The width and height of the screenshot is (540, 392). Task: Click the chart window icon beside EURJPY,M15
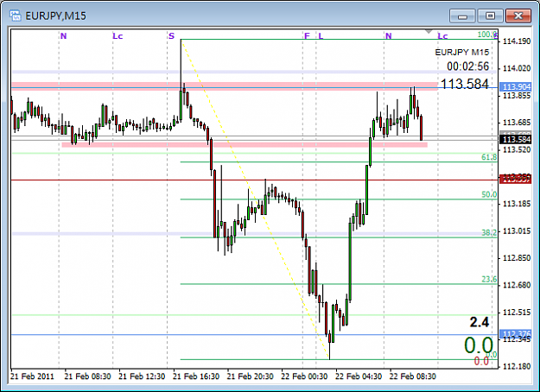16,16
